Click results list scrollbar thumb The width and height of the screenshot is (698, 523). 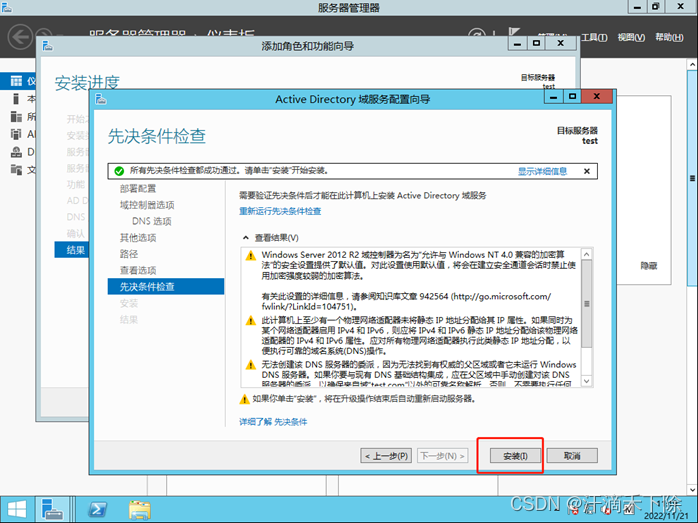tap(587, 304)
